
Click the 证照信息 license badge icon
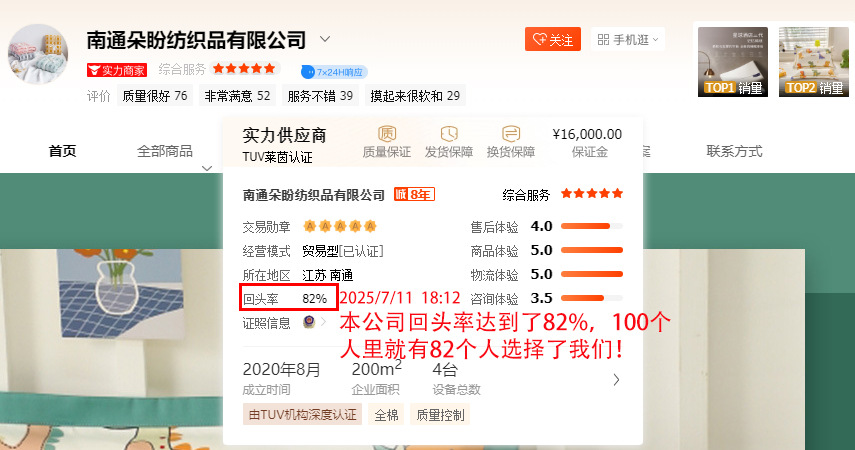[x=309, y=322]
